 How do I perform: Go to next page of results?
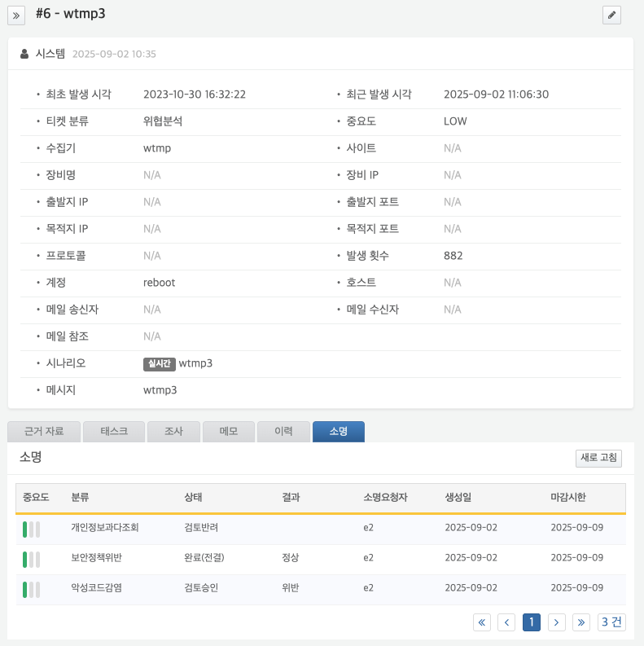[x=556, y=622]
